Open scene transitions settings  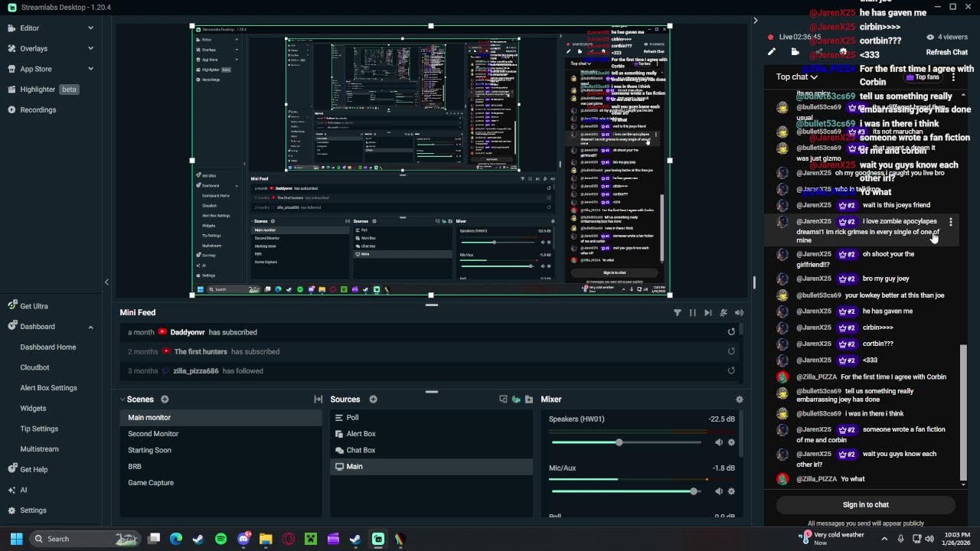coord(318,399)
